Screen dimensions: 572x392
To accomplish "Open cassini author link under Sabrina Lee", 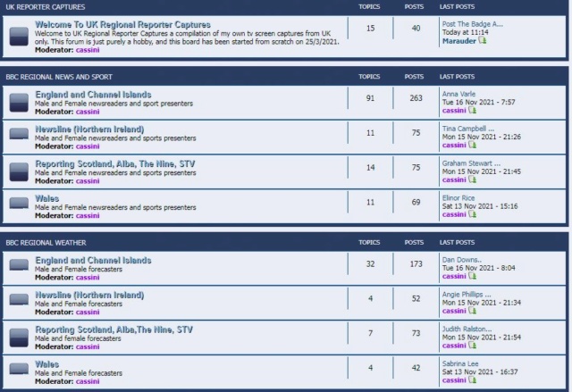I will click(x=454, y=380).
